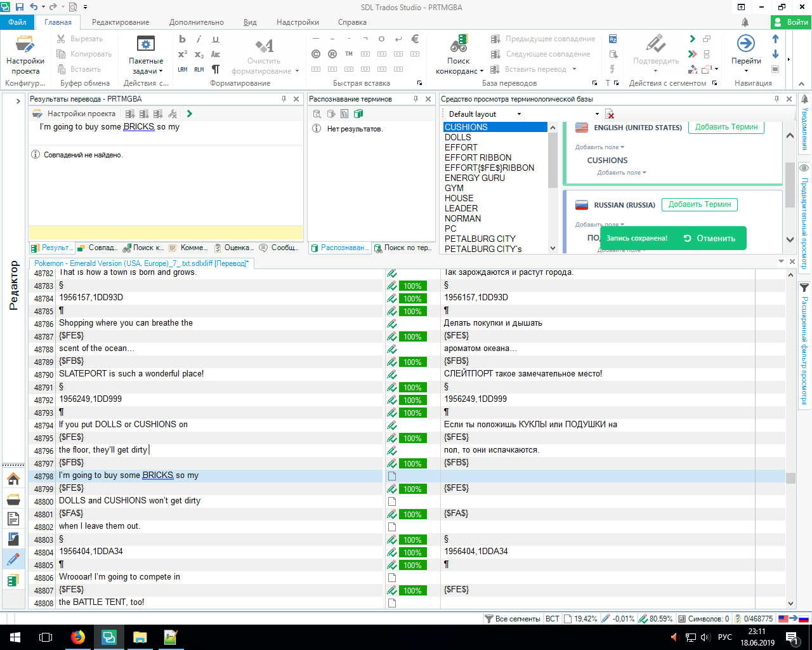This screenshot has width=812, height=650.
Task: Click the Перейти navigation arrow icon
Action: (x=746, y=44)
